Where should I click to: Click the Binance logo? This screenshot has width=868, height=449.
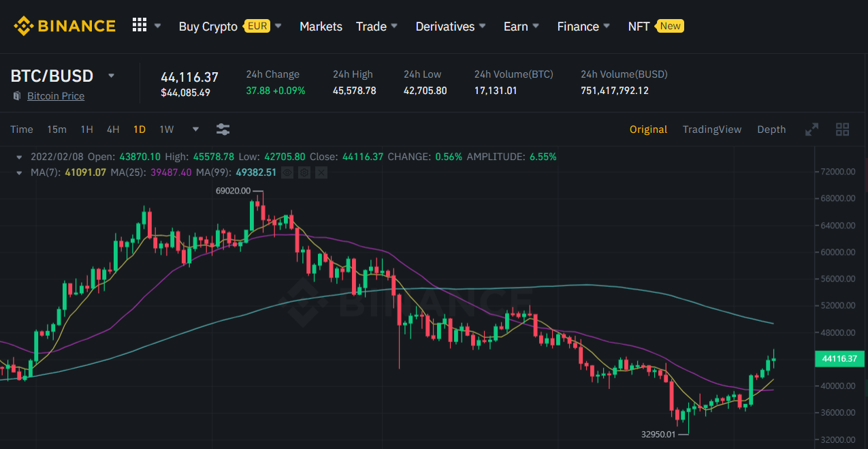point(65,26)
